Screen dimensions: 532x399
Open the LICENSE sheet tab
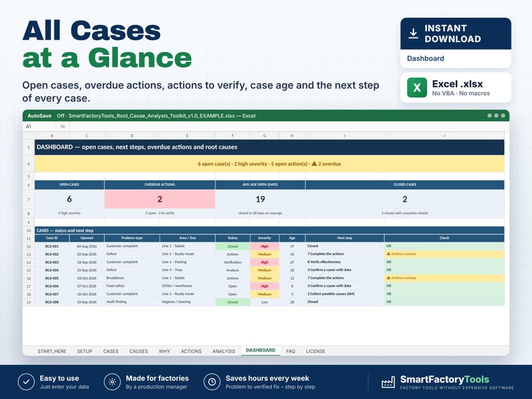(x=316, y=351)
